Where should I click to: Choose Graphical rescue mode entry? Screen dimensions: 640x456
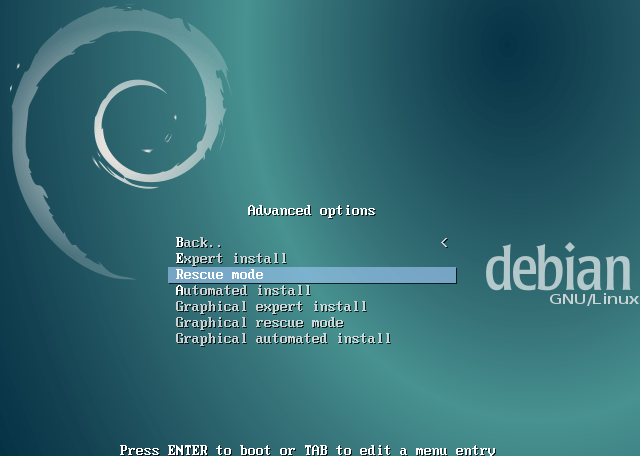[259, 323]
